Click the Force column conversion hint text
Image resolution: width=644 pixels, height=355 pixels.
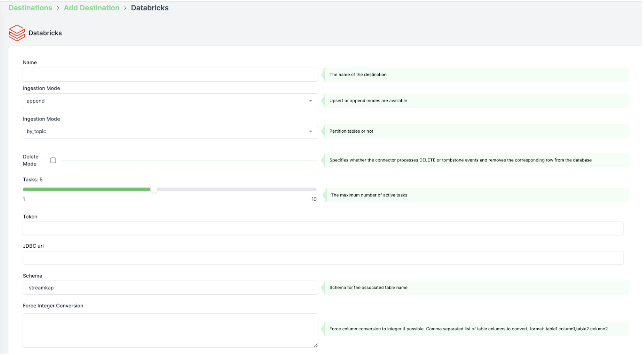[x=468, y=329]
